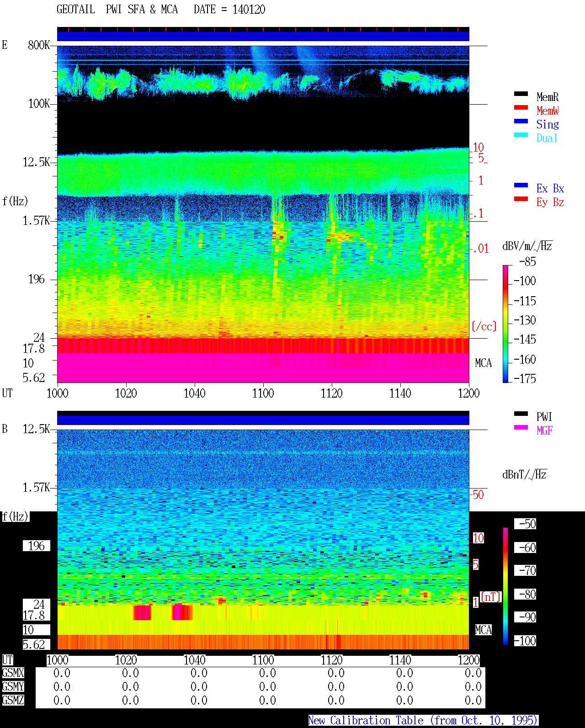This screenshot has height=728, width=585.
Task: Click the E panel label at top left
Action: pos(5,45)
